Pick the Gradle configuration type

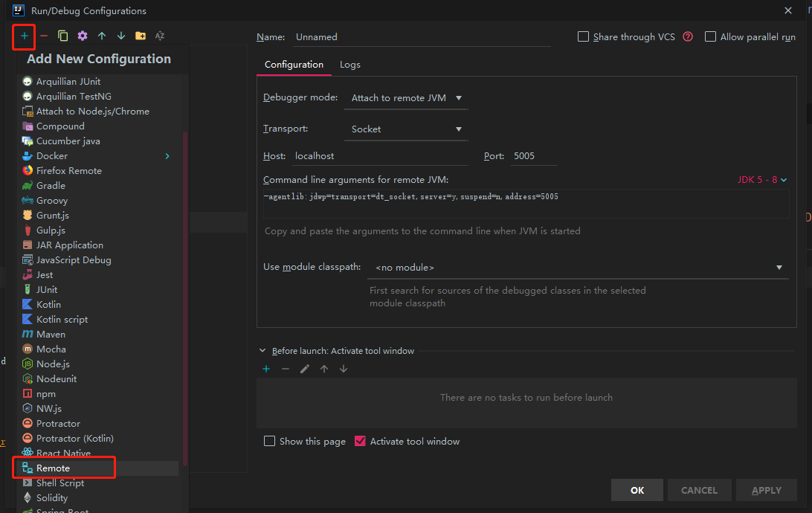click(98, 186)
